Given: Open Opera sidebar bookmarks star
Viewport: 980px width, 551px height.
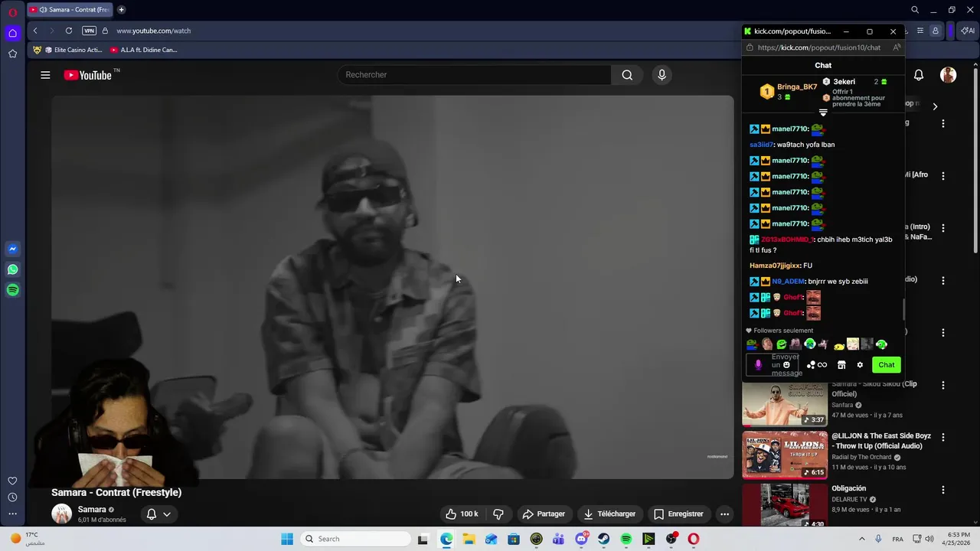Looking at the screenshot, I should (12, 54).
